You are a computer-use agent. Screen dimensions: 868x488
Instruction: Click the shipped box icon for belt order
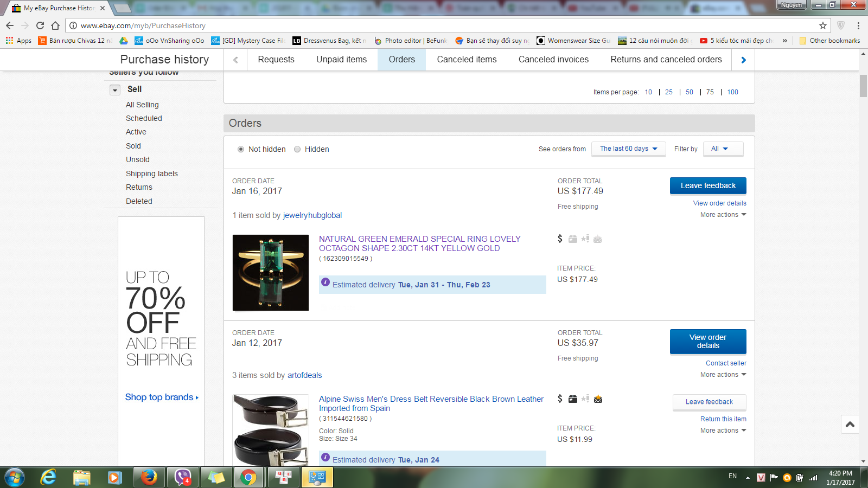coord(572,399)
